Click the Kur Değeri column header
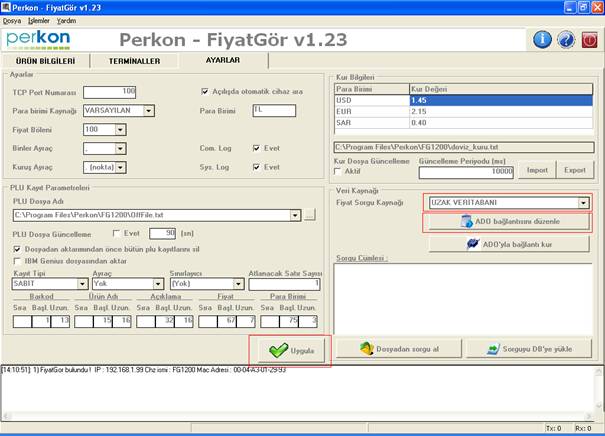Screen dimensions: 605x436 [501, 89]
